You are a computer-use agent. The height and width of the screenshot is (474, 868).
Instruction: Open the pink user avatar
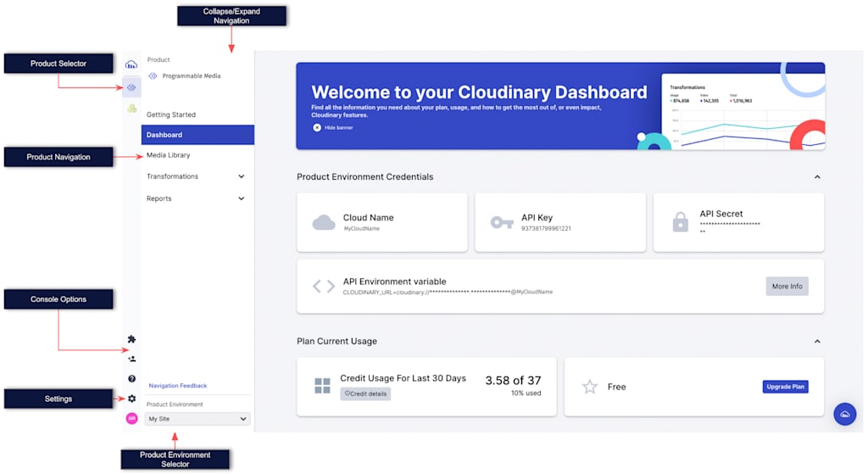[131, 418]
